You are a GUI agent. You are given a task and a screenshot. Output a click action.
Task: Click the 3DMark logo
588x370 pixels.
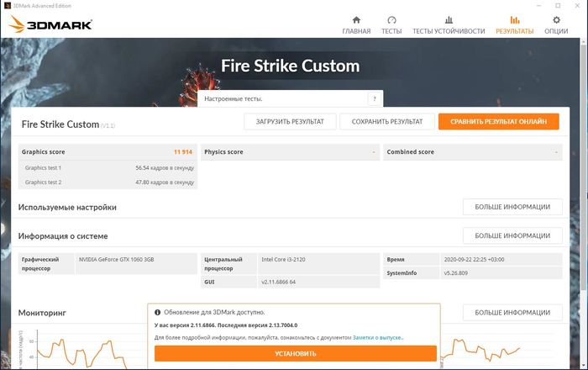point(50,25)
